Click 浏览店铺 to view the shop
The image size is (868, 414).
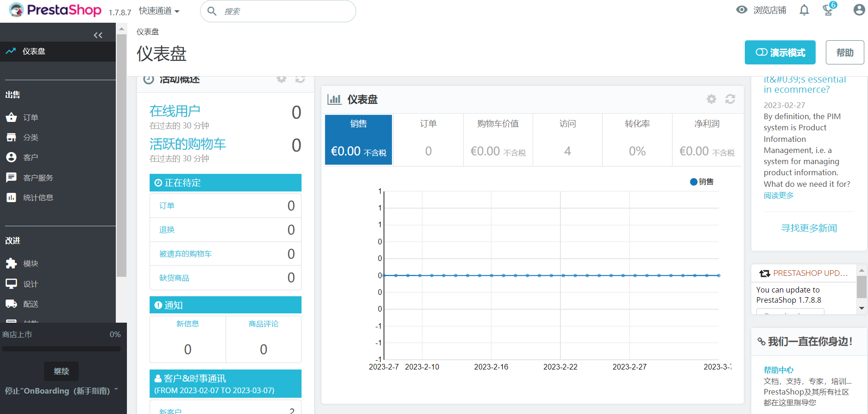point(769,10)
